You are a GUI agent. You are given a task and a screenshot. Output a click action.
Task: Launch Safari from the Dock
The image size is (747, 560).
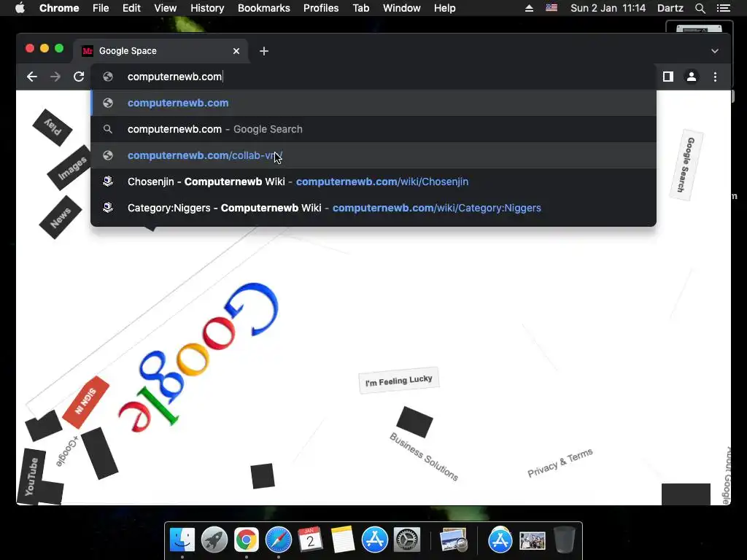tap(278, 540)
